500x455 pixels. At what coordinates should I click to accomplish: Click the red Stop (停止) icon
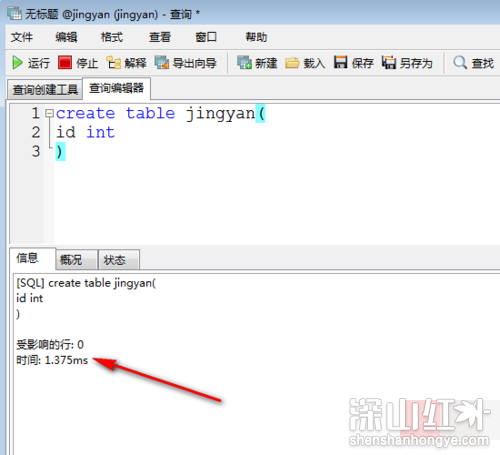[x=65, y=62]
